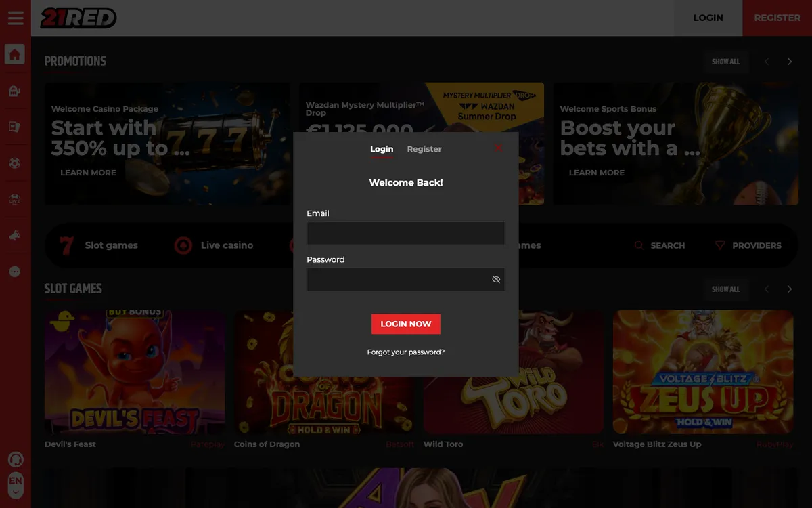Screen dimensions: 812x508
Task: Open support headset icon
Action: click(x=15, y=460)
